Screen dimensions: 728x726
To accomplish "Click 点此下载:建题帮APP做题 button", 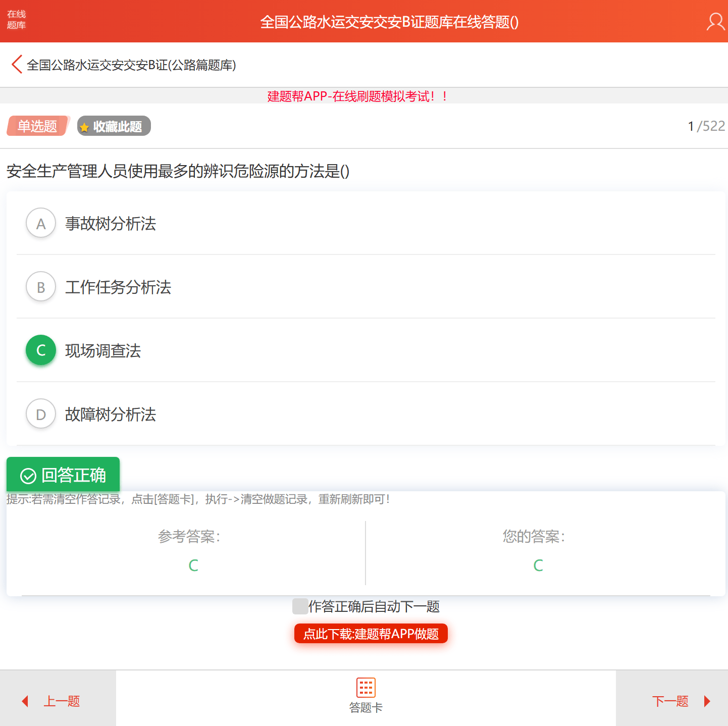I will click(370, 634).
